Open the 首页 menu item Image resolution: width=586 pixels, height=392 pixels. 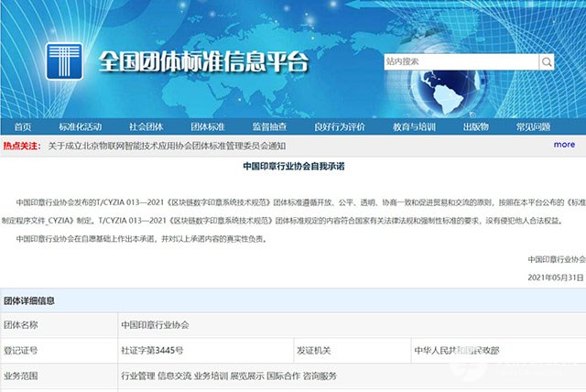click(x=22, y=127)
